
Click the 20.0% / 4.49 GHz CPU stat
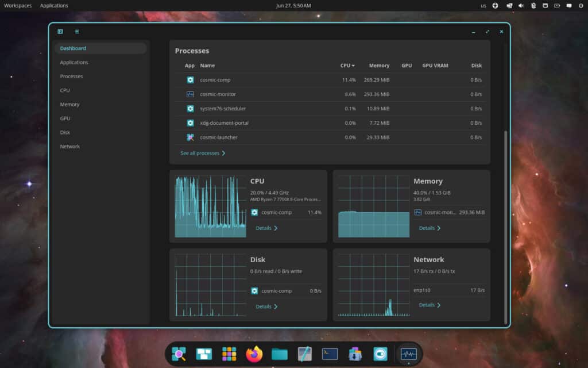point(269,193)
